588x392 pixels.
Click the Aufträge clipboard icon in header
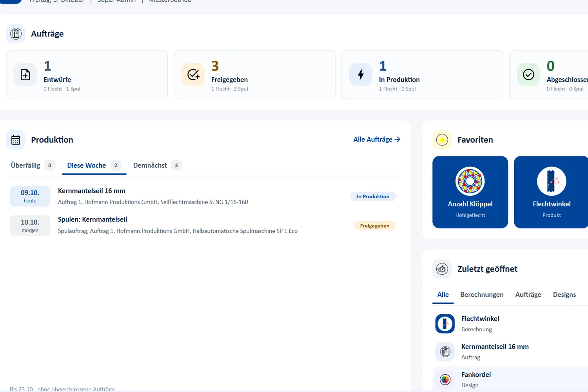(x=16, y=34)
